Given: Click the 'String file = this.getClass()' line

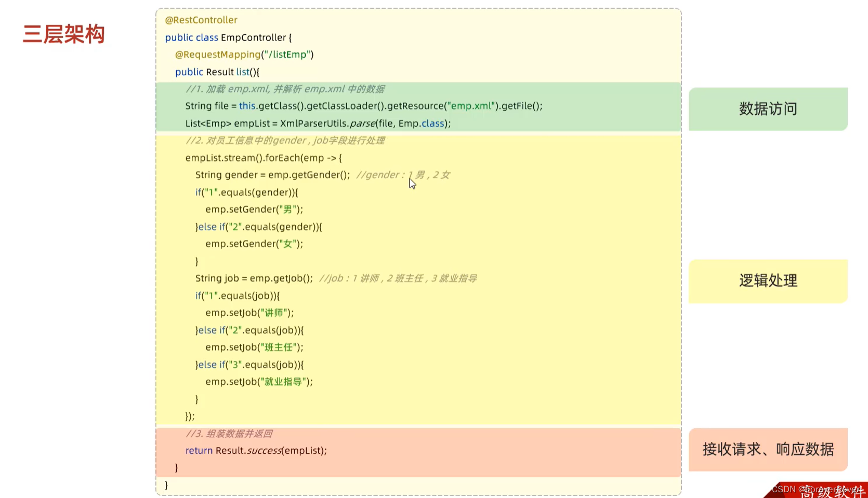Looking at the screenshot, I should coord(364,106).
